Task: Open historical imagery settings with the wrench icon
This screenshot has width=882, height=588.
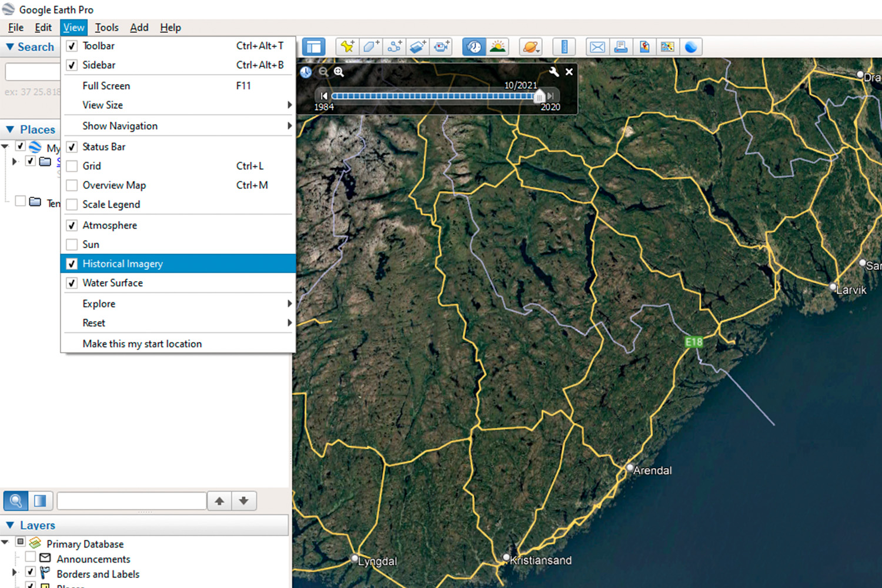Action: [x=553, y=72]
